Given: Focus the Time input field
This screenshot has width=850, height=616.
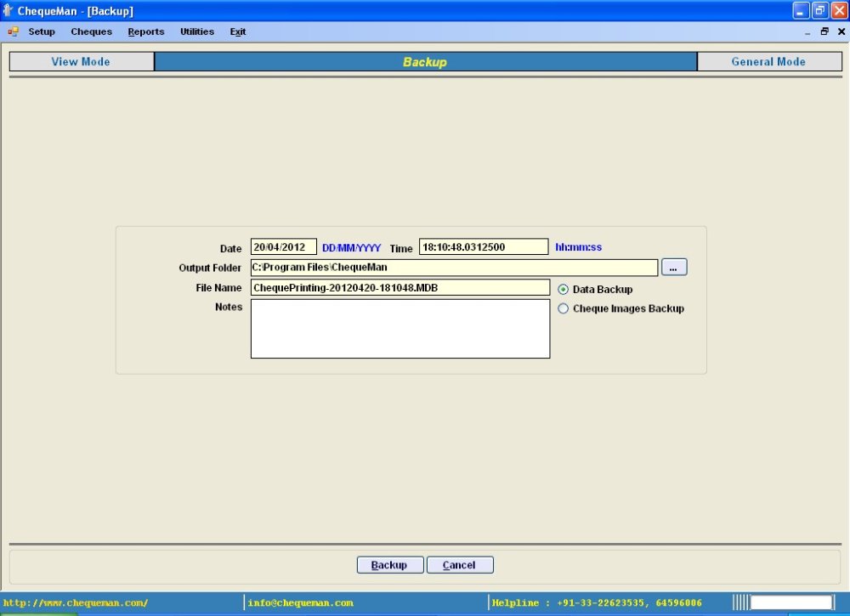Looking at the screenshot, I should pos(484,247).
